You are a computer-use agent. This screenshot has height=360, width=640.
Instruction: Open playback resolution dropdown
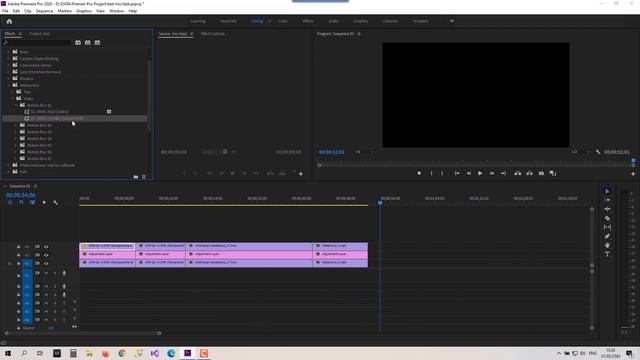click(580, 152)
